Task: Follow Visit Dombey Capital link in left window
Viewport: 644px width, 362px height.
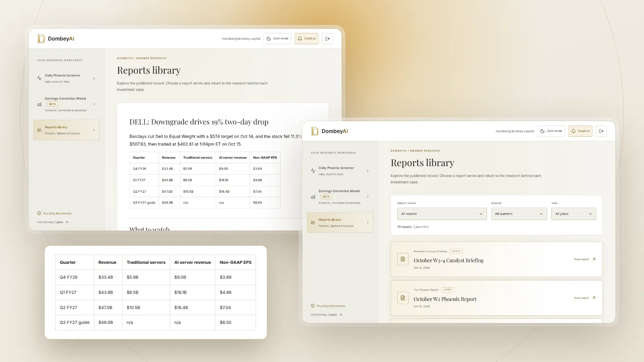Action: click(53, 222)
